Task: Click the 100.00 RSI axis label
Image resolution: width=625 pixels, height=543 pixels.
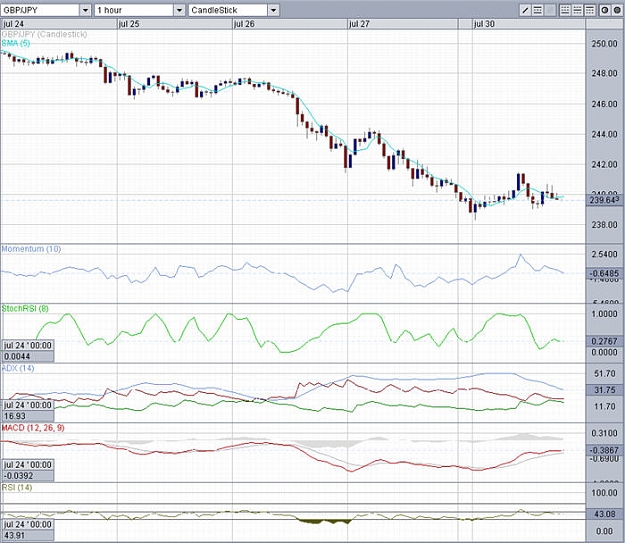Action: 604,493
